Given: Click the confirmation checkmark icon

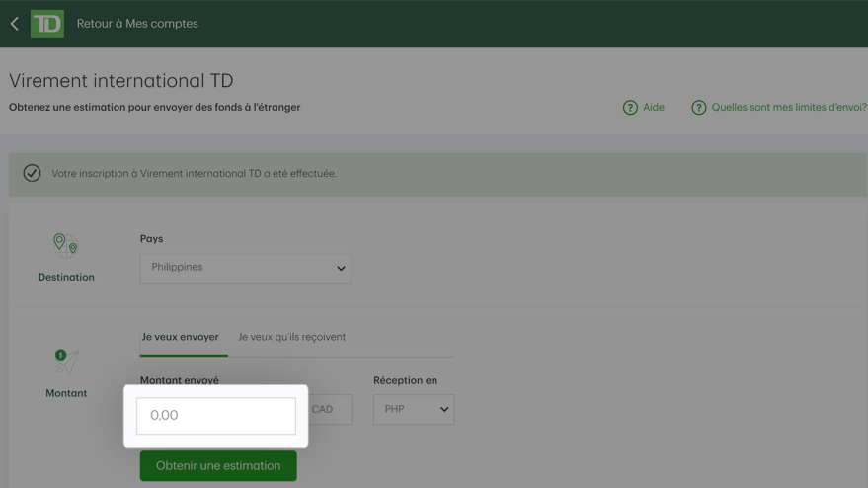Looking at the screenshot, I should (33, 173).
